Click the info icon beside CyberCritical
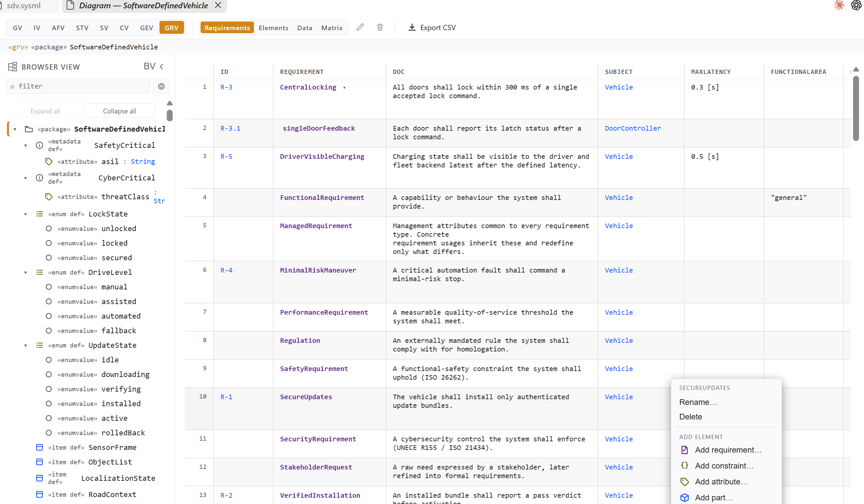The image size is (864, 504). click(39, 178)
